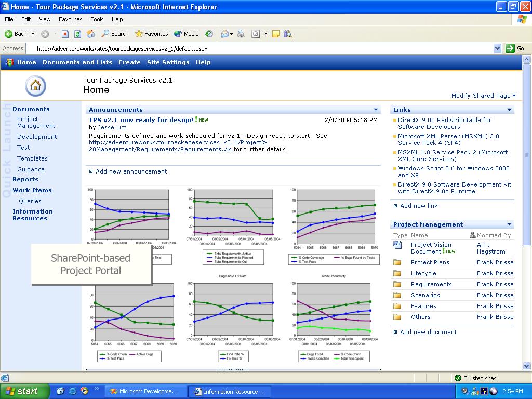Viewport: 532px width, 399px height.
Task: Open the Mail button dropdown arrow
Action: coord(231,34)
